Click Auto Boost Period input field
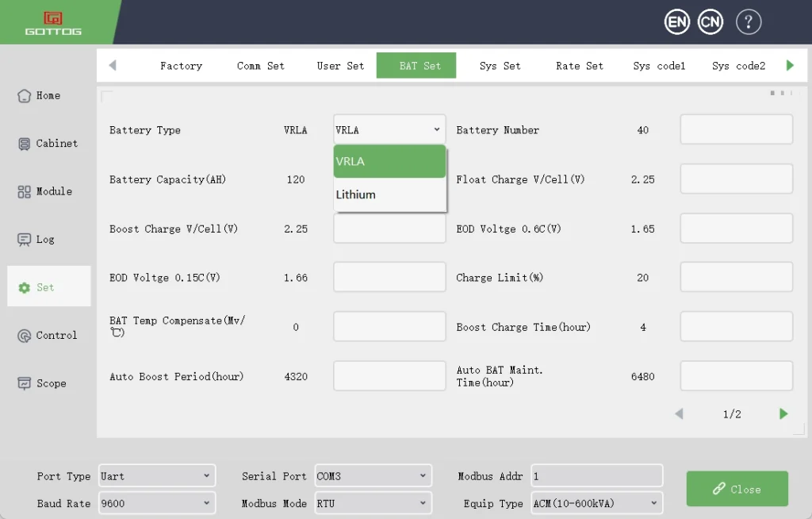Viewport: 812px width, 519px height. pyautogui.click(x=389, y=376)
